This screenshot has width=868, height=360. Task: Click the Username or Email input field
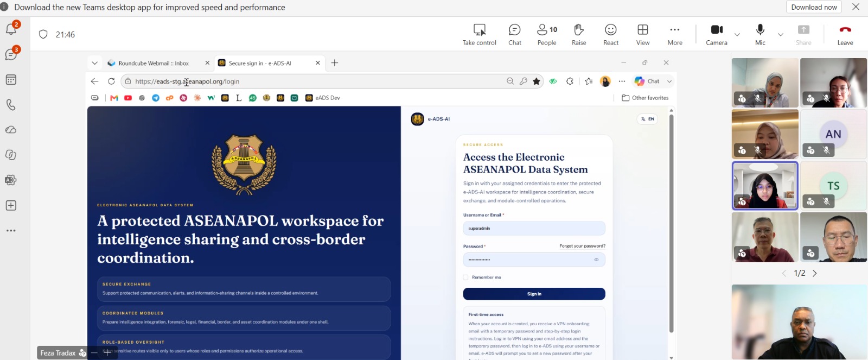[x=534, y=229]
